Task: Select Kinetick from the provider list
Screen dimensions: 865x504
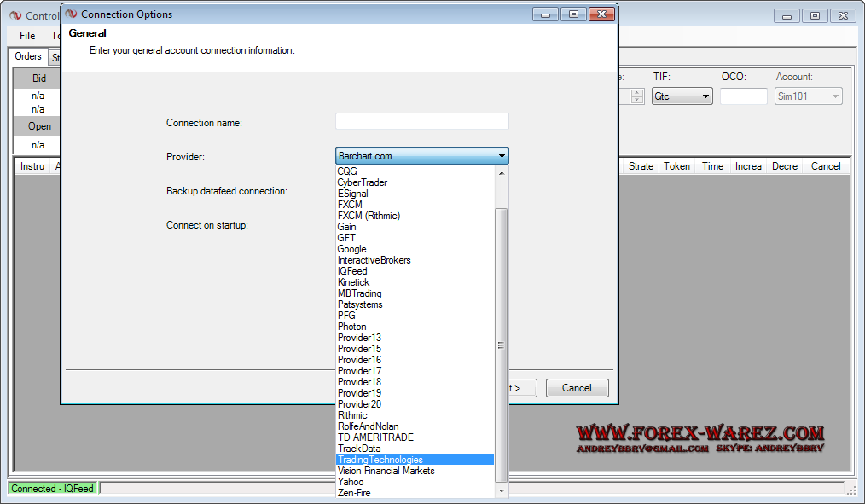Action: [353, 282]
